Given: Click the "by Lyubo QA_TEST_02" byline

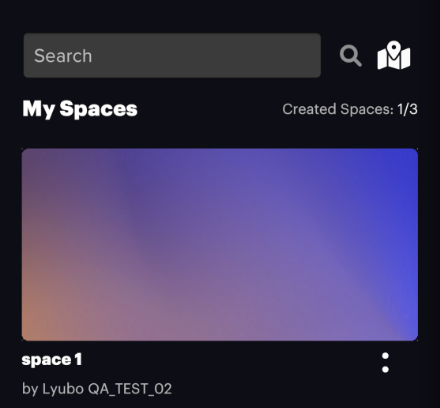Looking at the screenshot, I should pos(97,389).
